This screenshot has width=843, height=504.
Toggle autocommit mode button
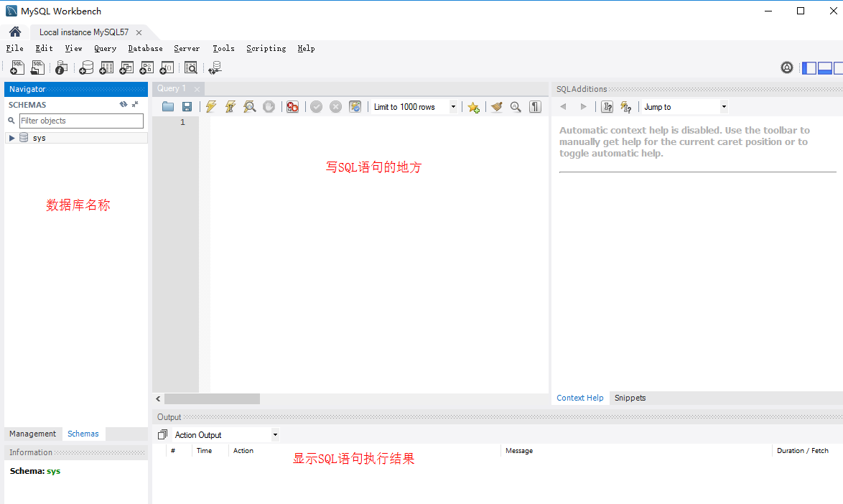[x=355, y=106]
